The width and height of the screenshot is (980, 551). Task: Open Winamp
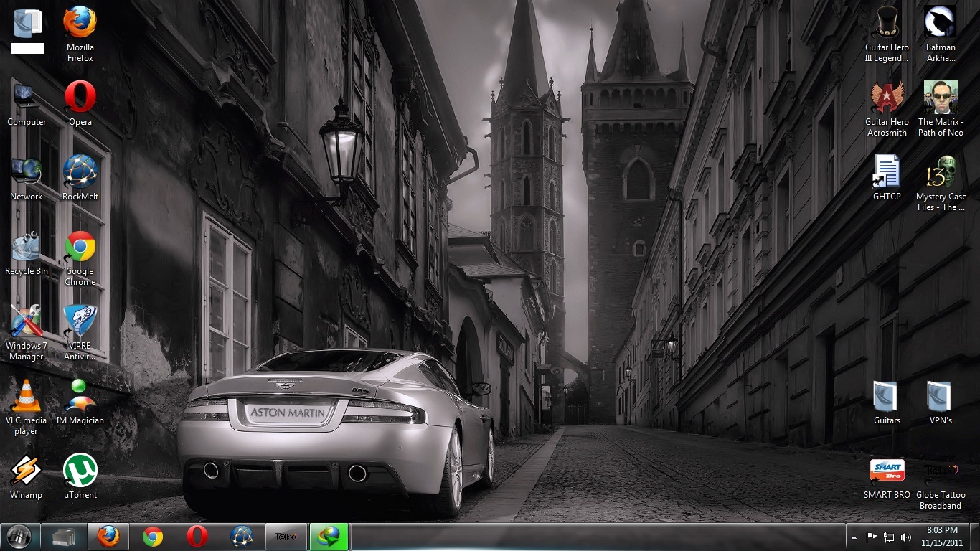coord(27,470)
